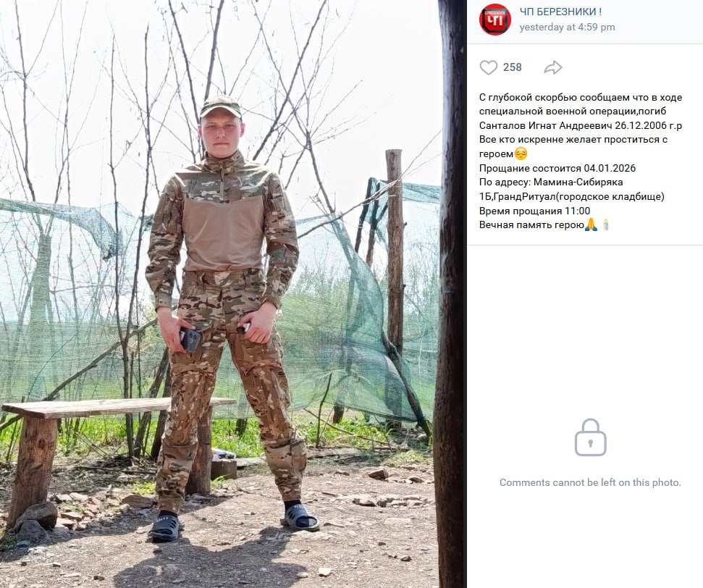Click the candle emoji ending the post
The width and height of the screenshot is (703, 588).
[x=606, y=224]
